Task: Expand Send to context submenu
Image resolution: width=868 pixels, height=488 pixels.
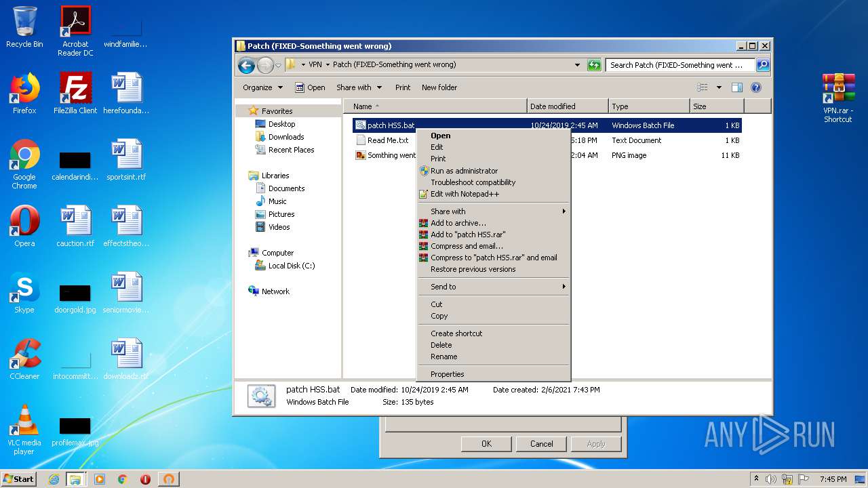Action: coord(494,287)
